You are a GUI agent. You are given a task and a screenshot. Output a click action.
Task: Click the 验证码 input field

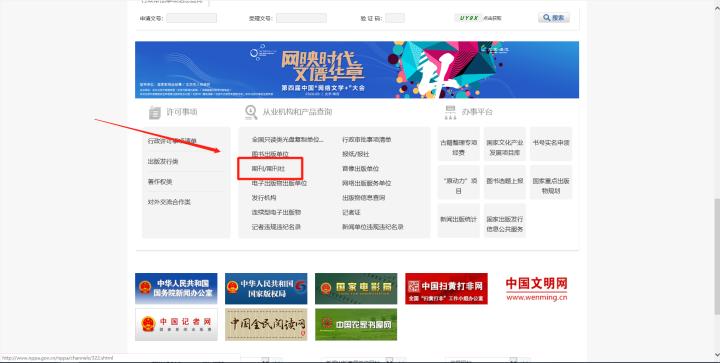pyautogui.click(x=395, y=18)
